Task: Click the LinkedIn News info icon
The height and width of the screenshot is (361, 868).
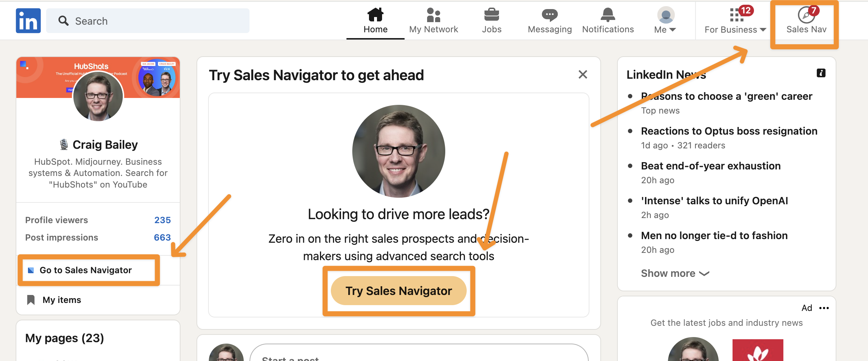Action: [x=821, y=73]
